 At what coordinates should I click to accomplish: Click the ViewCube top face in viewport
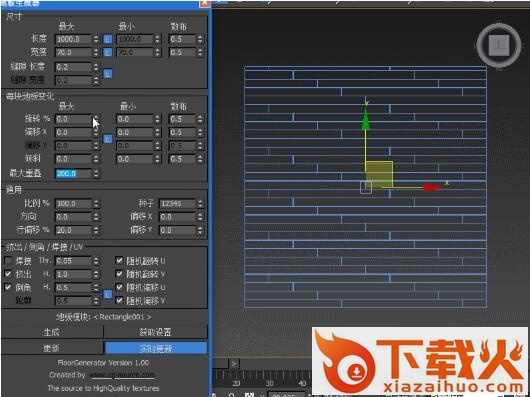(499, 45)
